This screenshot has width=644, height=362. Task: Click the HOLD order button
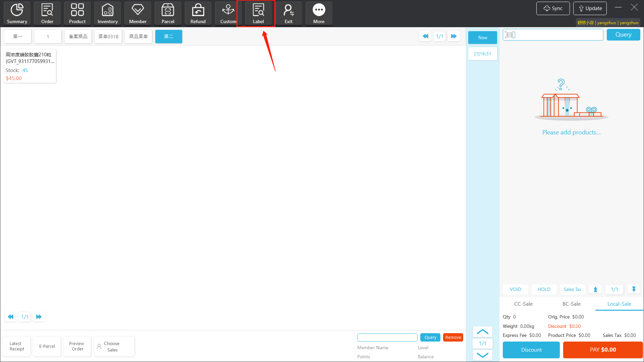point(544,289)
